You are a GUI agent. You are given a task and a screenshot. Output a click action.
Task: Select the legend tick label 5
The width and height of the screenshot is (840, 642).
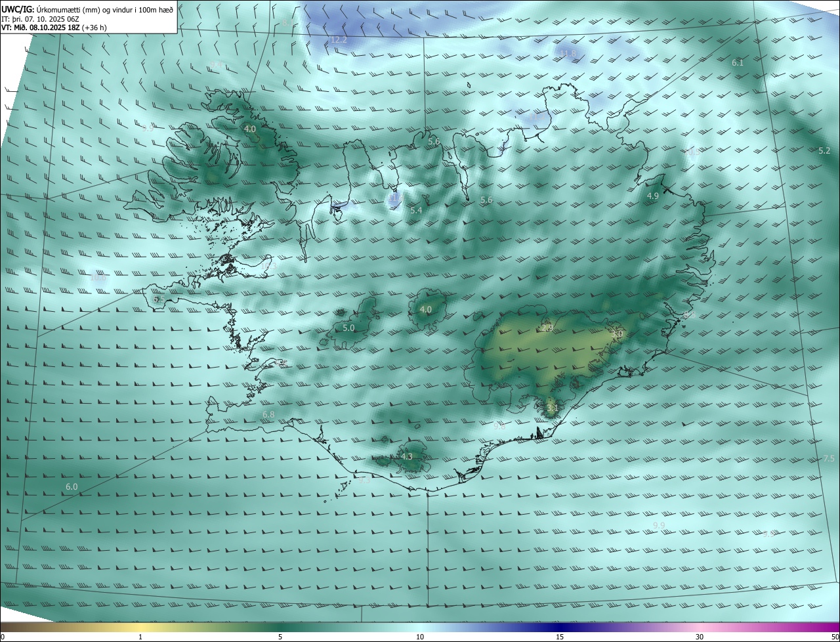[280, 637]
